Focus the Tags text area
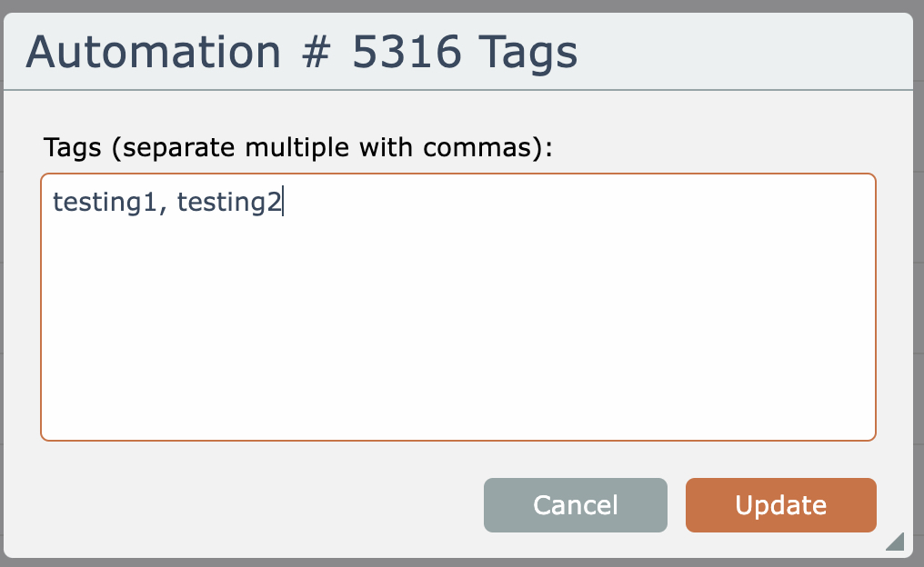924x567 pixels. [457, 307]
